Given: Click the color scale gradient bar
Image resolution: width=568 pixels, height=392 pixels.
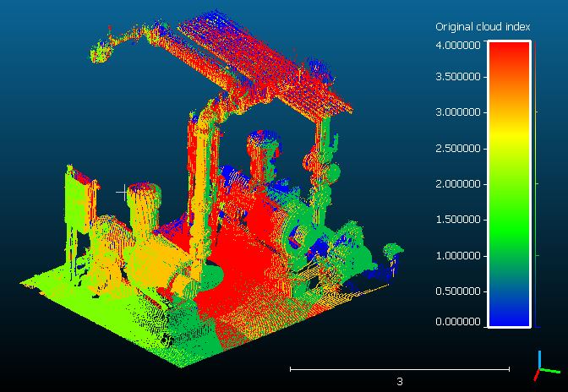Looking at the screenshot, I should [x=510, y=184].
